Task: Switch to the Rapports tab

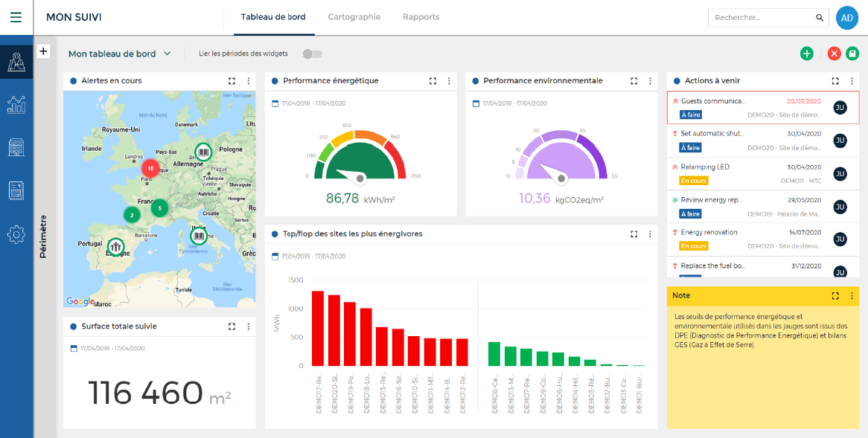Action: [x=421, y=17]
